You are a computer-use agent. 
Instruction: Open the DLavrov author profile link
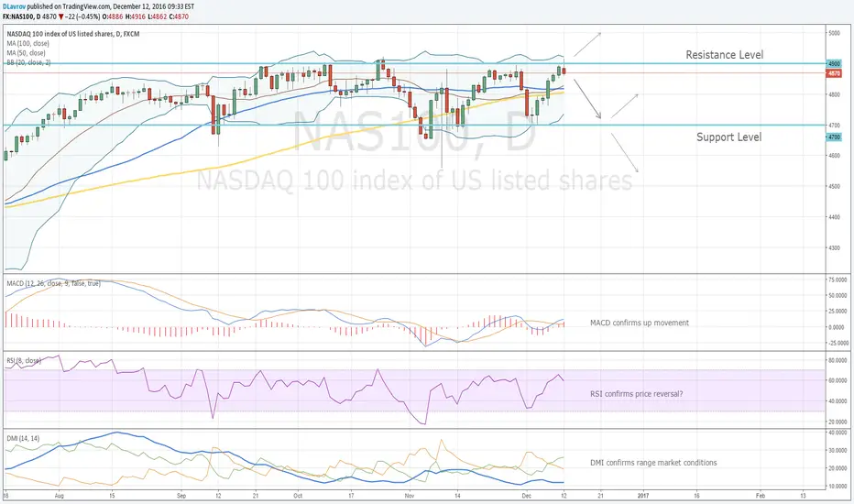[x=14, y=6]
